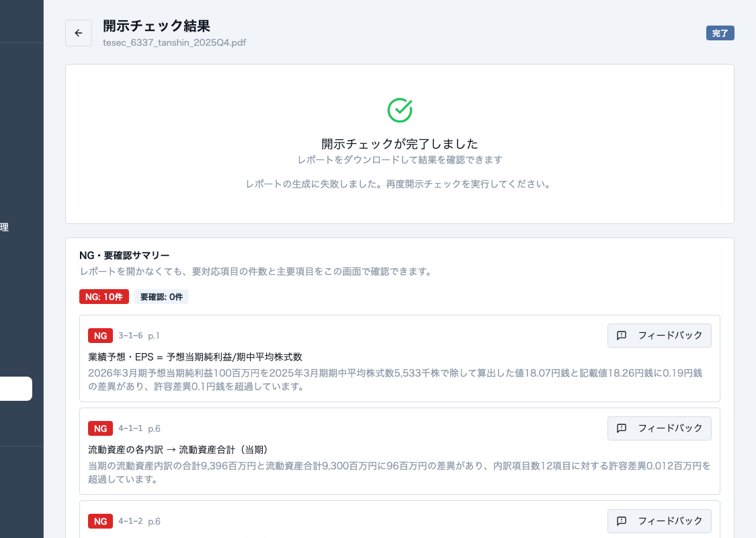Click the highlighted white sidebar item
Viewport: 756px width, 538px height.
13,389
